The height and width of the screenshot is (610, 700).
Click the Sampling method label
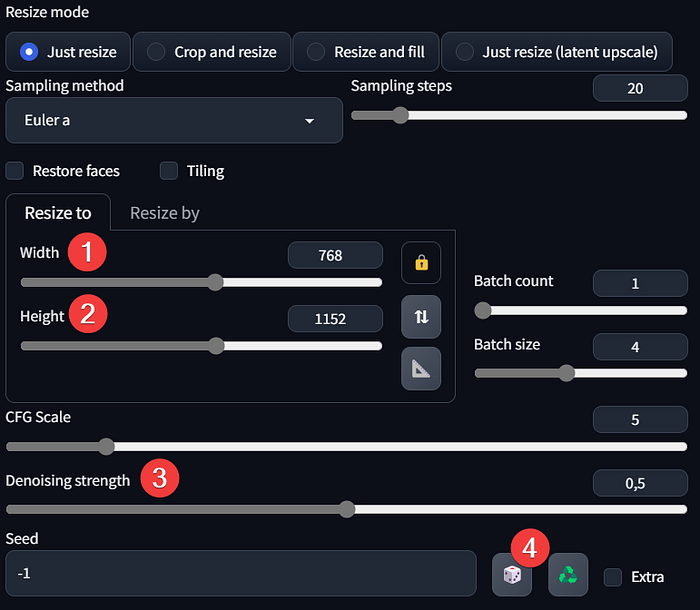coord(65,86)
